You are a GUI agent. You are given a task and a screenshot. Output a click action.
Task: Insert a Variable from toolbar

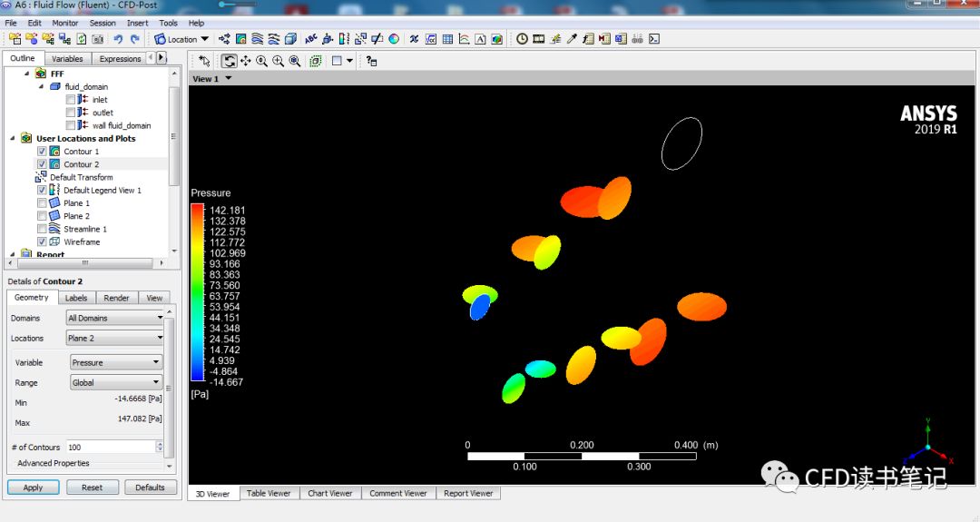(x=414, y=39)
